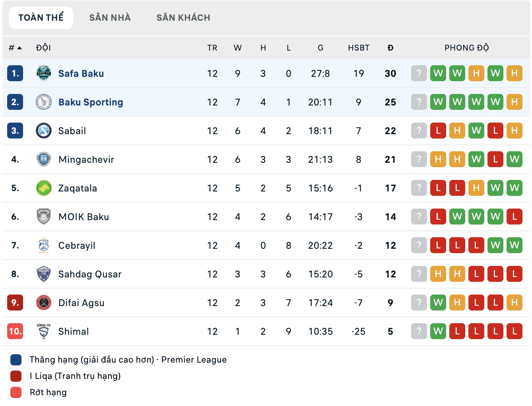532x406 pixels.
Task: Select the question mark badge beside Shimal's form
Action: click(x=419, y=331)
